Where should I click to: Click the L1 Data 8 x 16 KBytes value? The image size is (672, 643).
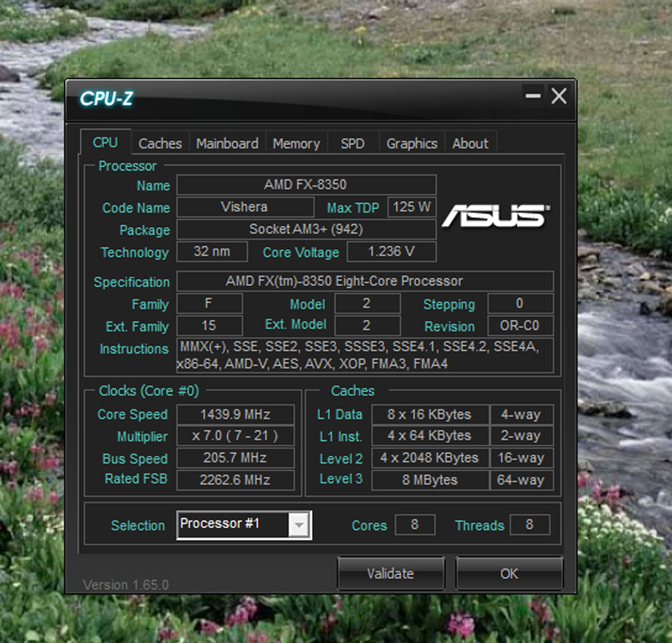tap(430, 414)
